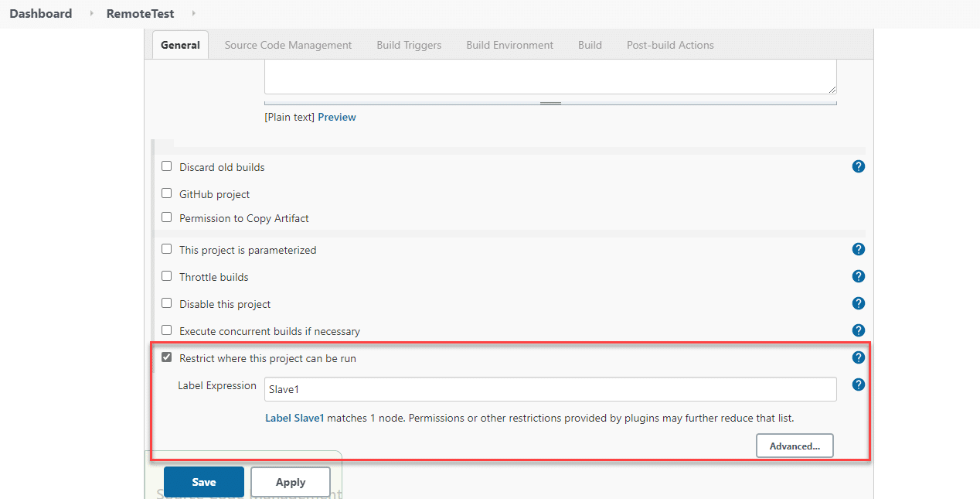This screenshot has width=980, height=499.
Task: Tick Permission to Copy Artifact checkbox
Action: 166,218
